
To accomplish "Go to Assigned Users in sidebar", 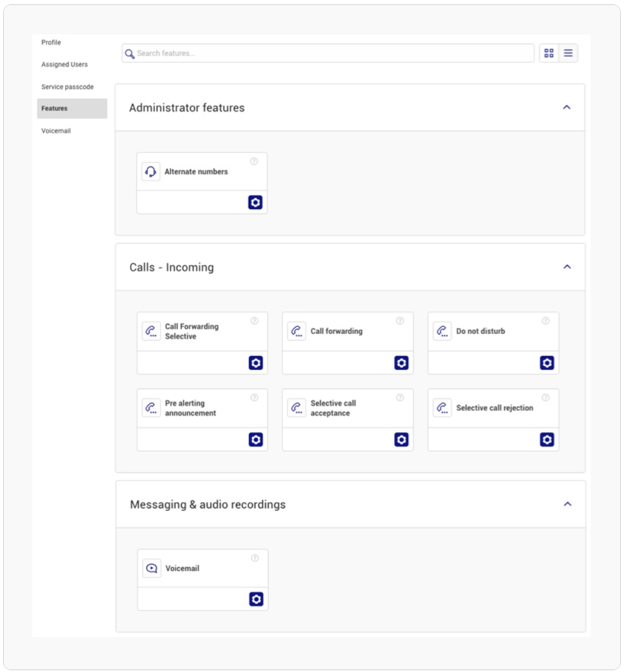I will click(64, 64).
